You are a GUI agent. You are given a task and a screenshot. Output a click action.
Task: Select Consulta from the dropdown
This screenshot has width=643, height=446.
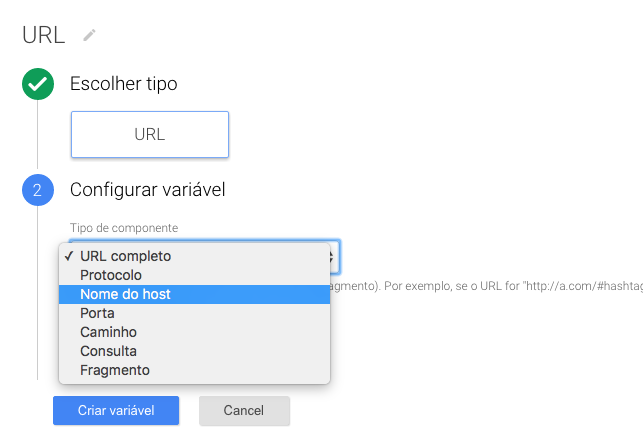(108, 351)
